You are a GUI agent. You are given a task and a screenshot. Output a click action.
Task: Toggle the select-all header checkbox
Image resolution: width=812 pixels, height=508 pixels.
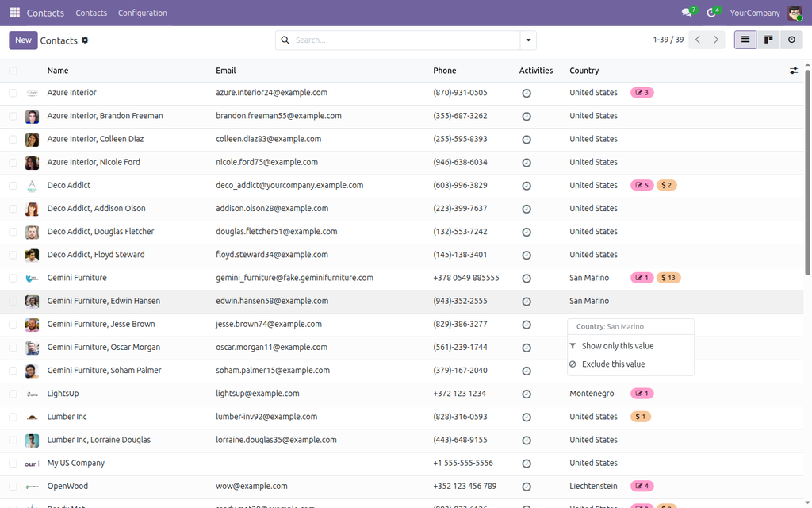[13, 71]
